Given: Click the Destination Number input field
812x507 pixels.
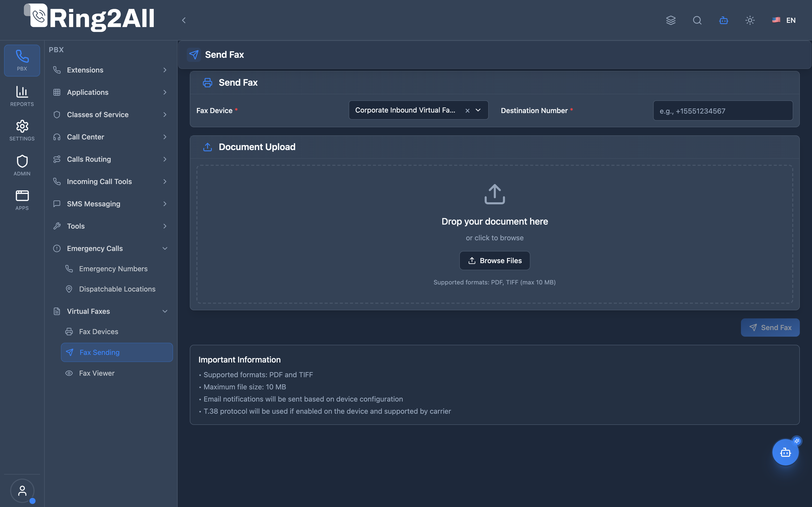Looking at the screenshot, I should click(723, 111).
